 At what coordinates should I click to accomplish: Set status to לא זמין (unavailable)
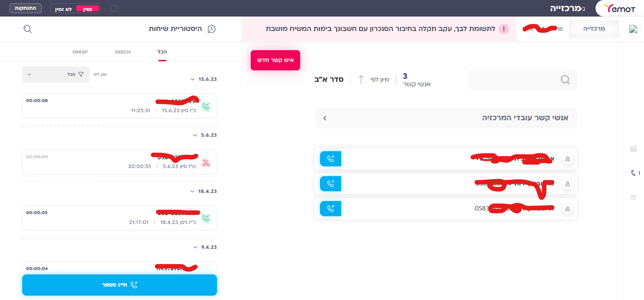pos(64,9)
